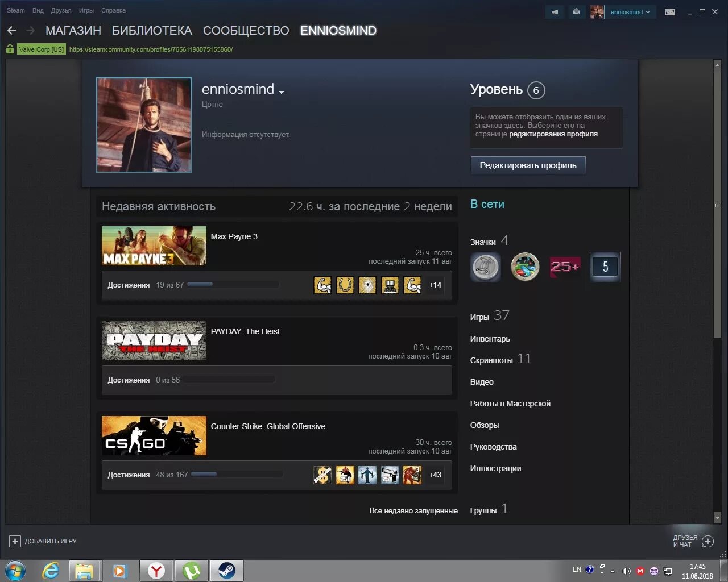Open the badge showing number 5
The width and height of the screenshot is (728, 582).
pyautogui.click(x=605, y=267)
